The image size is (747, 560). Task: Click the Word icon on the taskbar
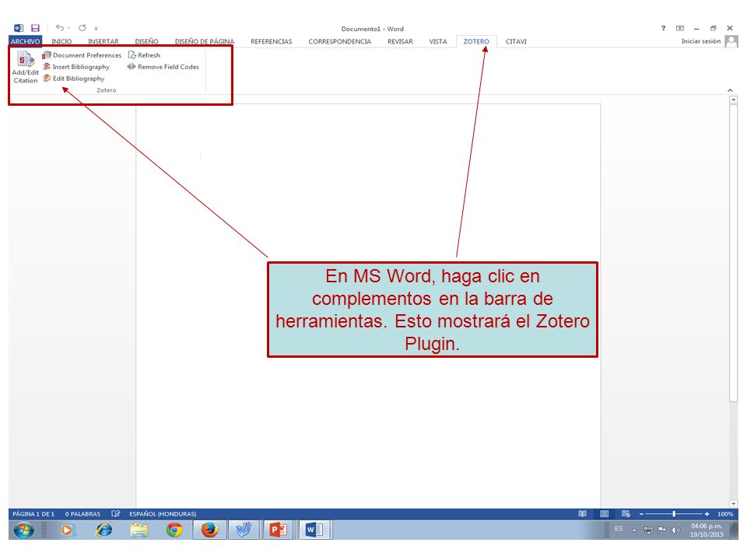314,530
